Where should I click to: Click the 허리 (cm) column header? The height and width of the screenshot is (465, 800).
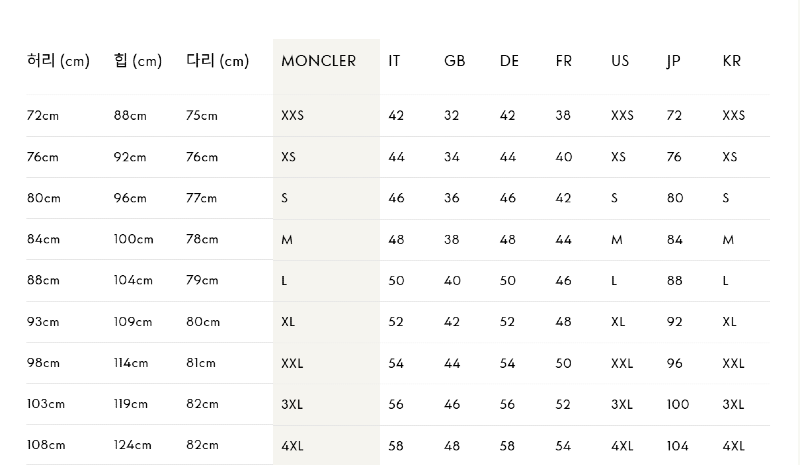58,61
